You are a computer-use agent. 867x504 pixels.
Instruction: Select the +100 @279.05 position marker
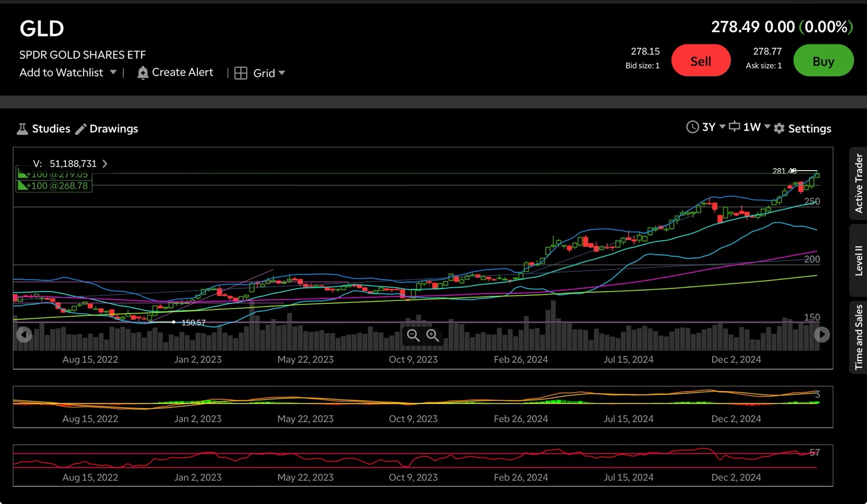click(x=54, y=174)
